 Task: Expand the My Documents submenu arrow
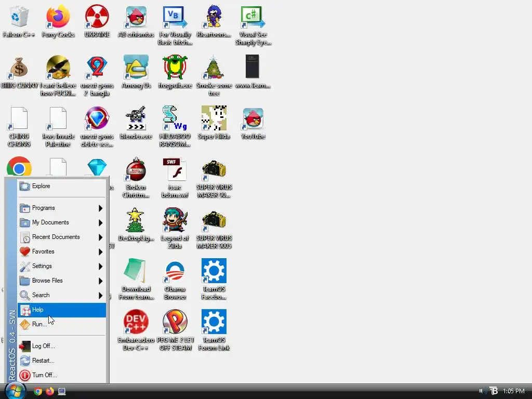coord(100,222)
